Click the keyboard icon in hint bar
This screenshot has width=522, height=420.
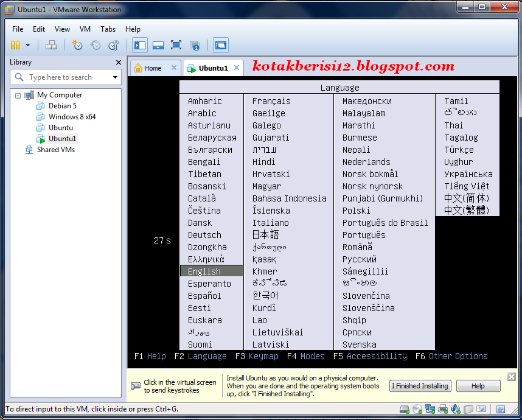(x=136, y=386)
